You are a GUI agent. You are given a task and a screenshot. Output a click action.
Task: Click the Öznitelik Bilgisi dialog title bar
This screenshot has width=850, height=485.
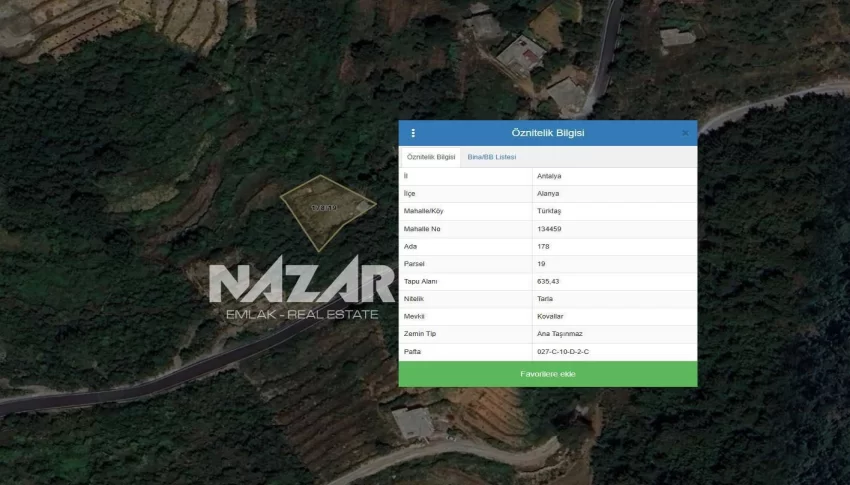coord(547,133)
